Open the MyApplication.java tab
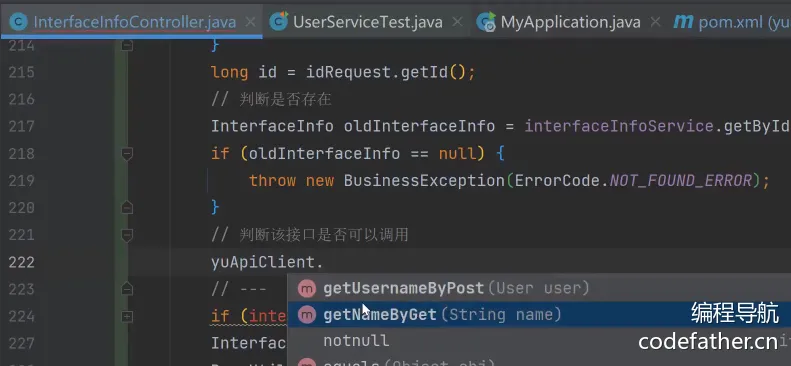This screenshot has width=791, height=366. coord(571,22)
